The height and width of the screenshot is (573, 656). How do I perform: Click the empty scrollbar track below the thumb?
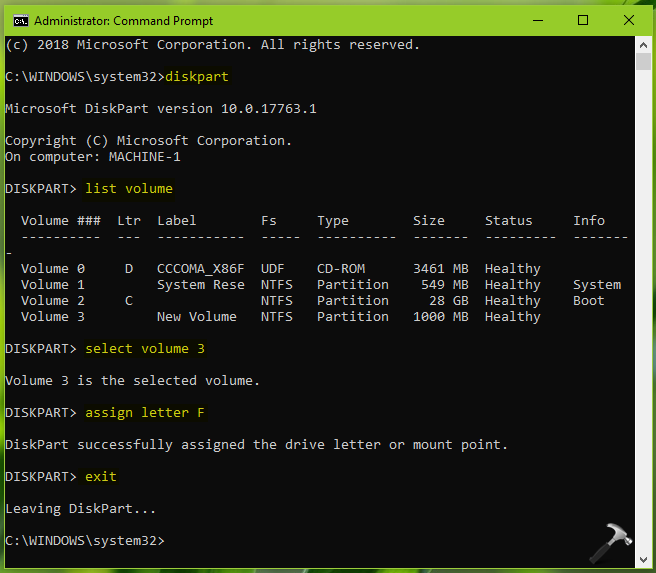[643, 300]
